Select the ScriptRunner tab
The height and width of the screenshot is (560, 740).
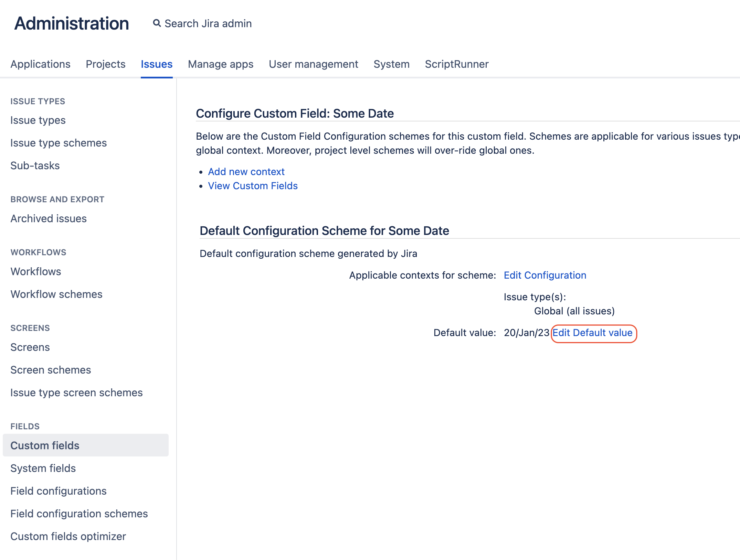456,64
